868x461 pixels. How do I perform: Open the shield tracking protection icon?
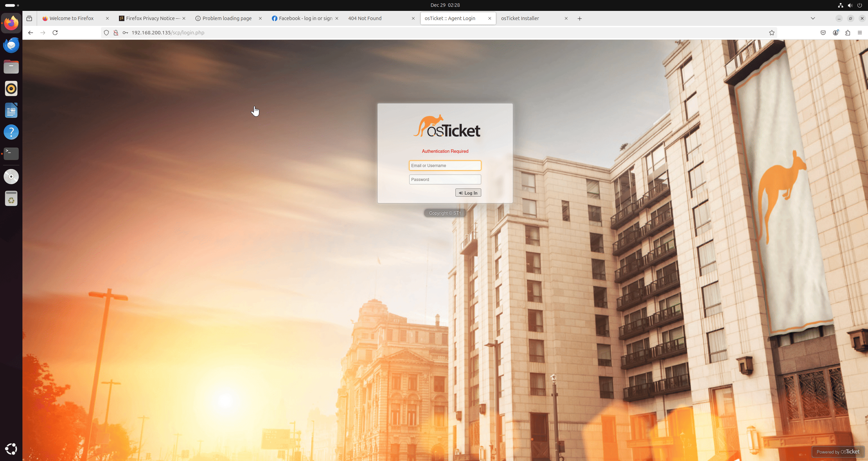click(x=106, y=33)
